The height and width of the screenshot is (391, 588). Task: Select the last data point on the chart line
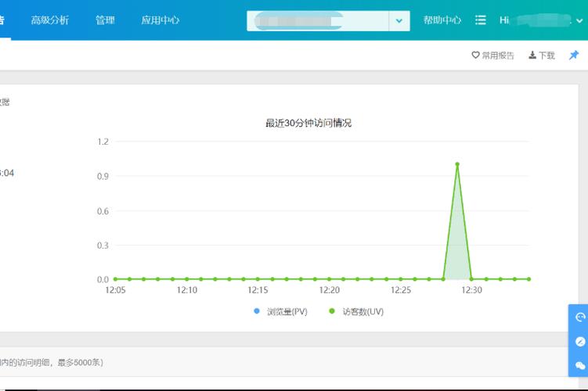coord(529,279)
